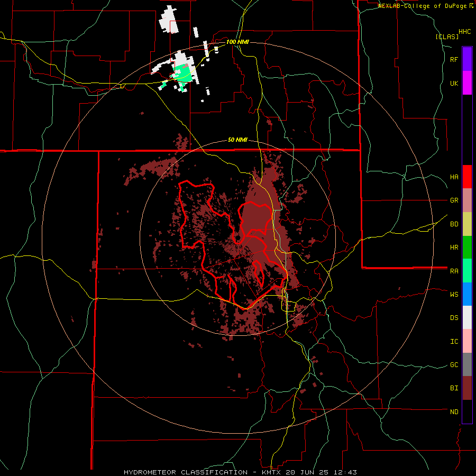Click the NEXLAB-College of DuPage credit text
Image resolution: width=476 pixels, height=476 pixels.
pyautogui.click(x=422, y=6)
